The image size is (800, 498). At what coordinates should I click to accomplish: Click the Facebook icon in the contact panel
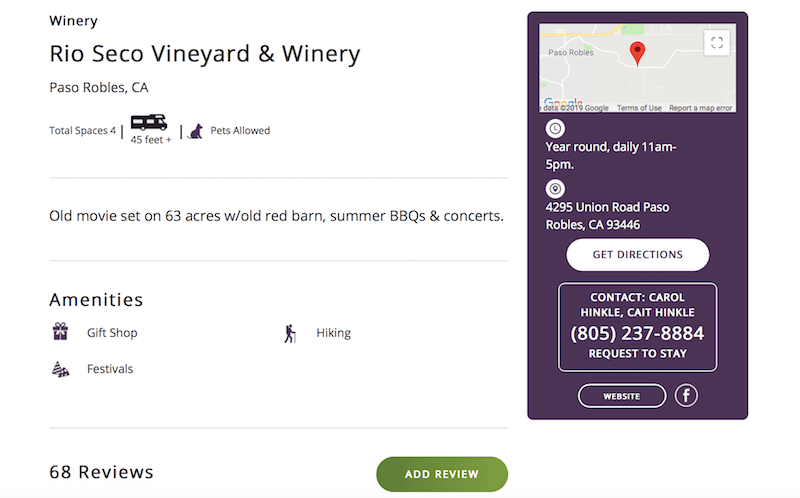click(686, 395)
